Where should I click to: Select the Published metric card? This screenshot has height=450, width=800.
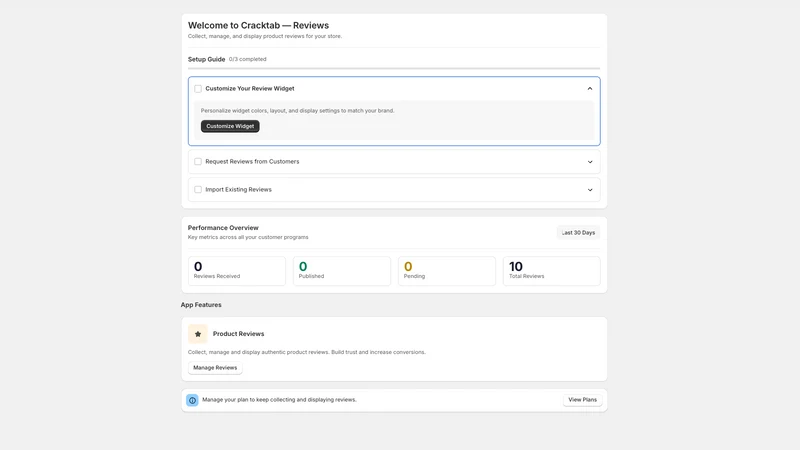(x=342, y=271)
